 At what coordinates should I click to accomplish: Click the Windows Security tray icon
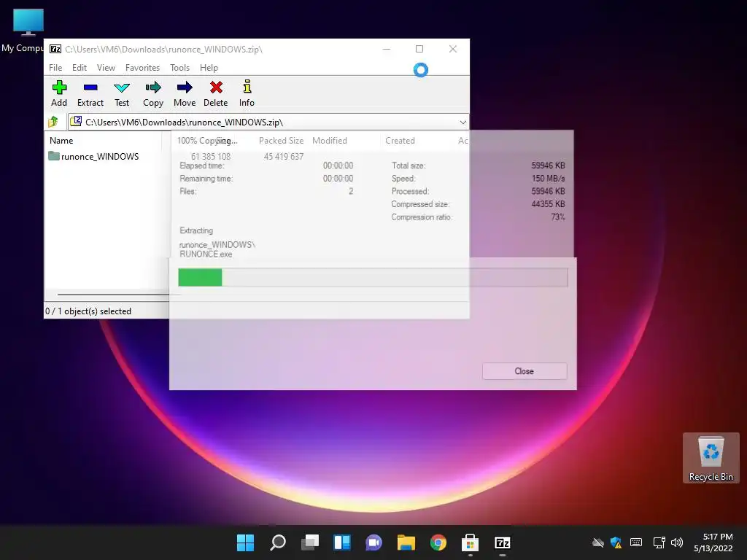616,542
